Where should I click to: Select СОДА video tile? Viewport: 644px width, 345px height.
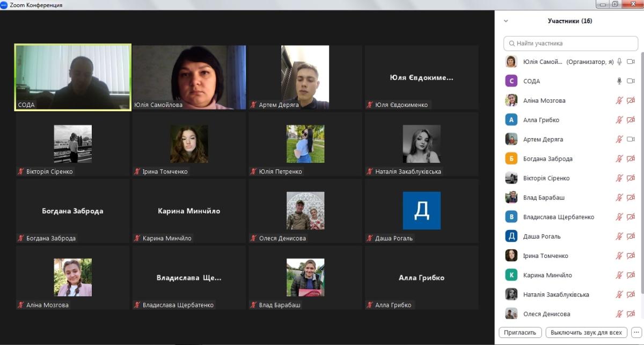point(73,77)
